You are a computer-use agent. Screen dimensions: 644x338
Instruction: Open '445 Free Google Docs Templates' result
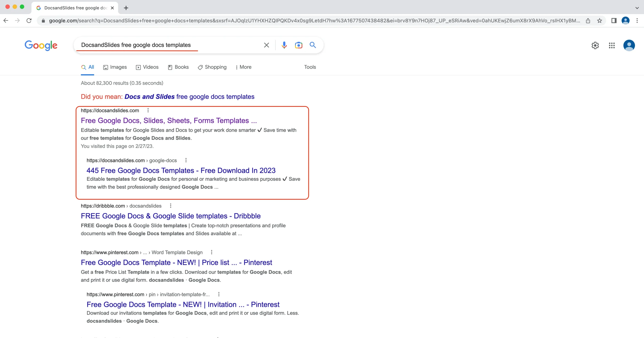point(181,170)
